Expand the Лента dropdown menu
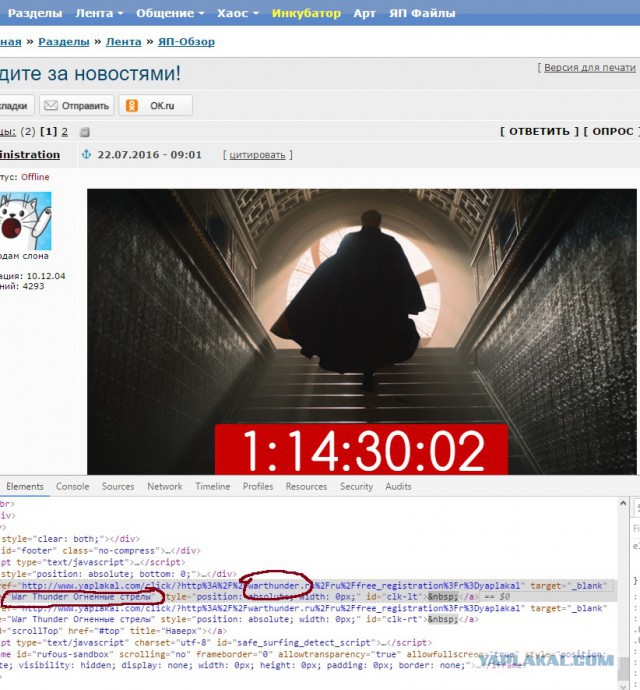640x690 pixels. click(99, 13)
